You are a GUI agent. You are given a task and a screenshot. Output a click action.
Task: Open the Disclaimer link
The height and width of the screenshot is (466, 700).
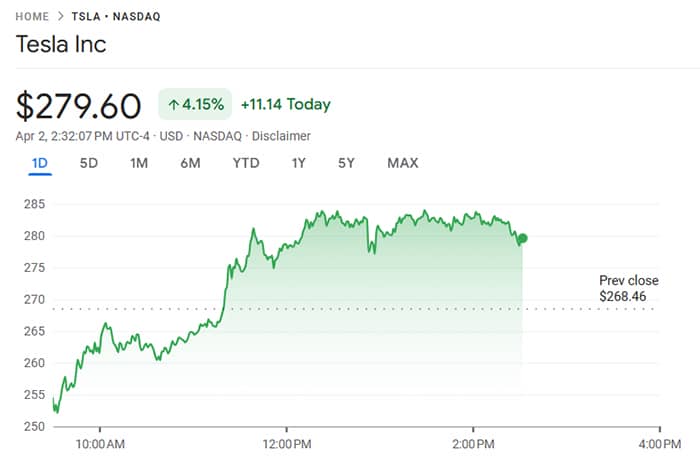tap(281, 136)
